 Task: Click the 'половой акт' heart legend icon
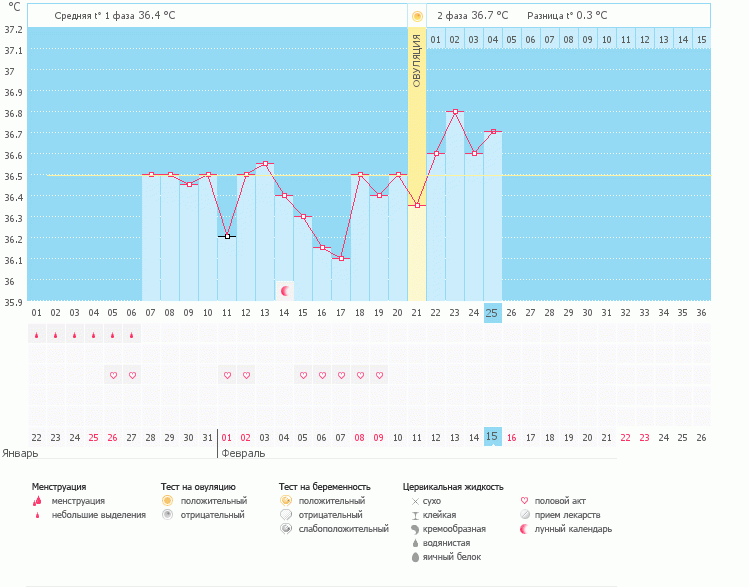(x=526, y=500)
